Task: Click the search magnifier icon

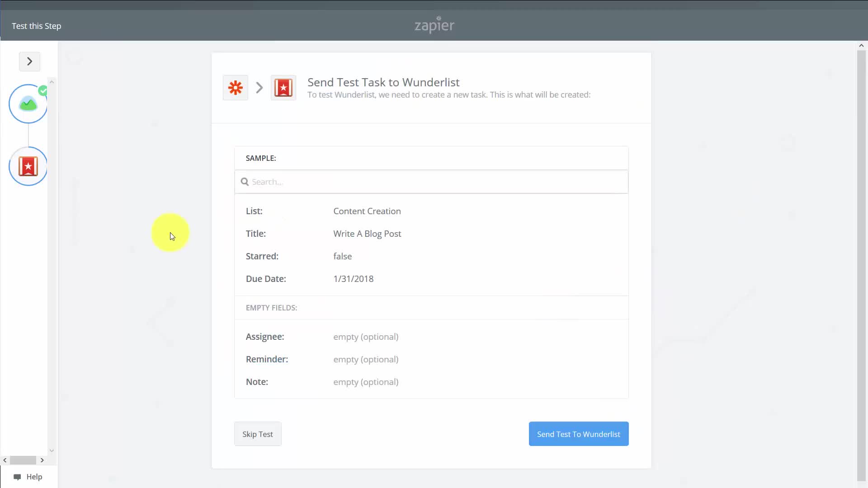Action: tap(245, 182)
